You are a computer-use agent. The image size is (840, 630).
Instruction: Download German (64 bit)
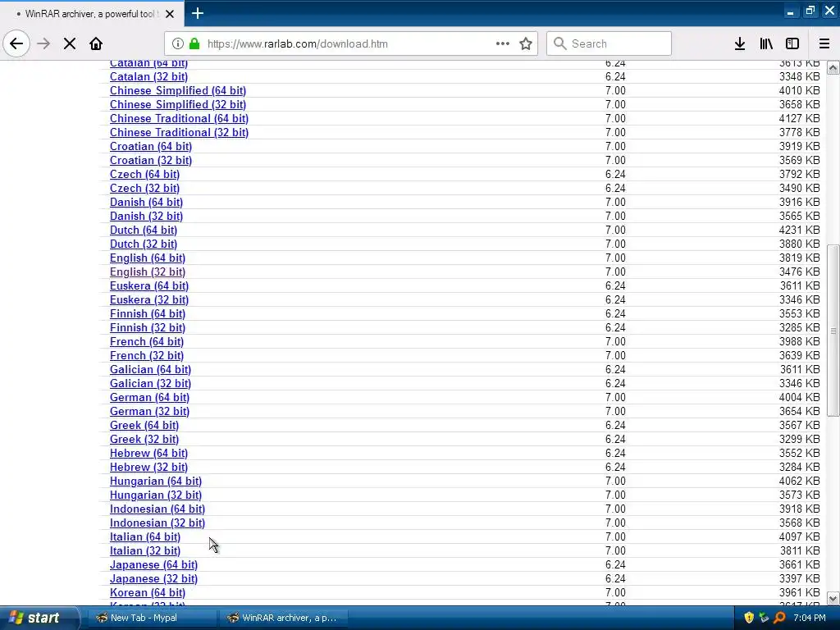point(149,397)
